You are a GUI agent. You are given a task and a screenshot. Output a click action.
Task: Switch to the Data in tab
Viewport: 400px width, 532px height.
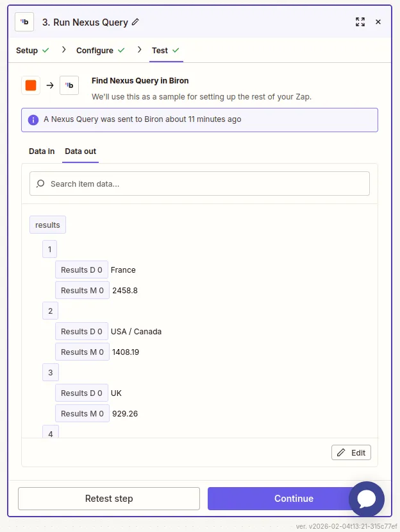(41, 151)
